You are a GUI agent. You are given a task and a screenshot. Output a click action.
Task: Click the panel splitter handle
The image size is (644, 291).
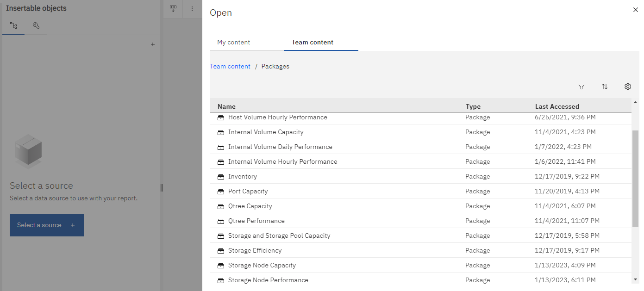162,187
